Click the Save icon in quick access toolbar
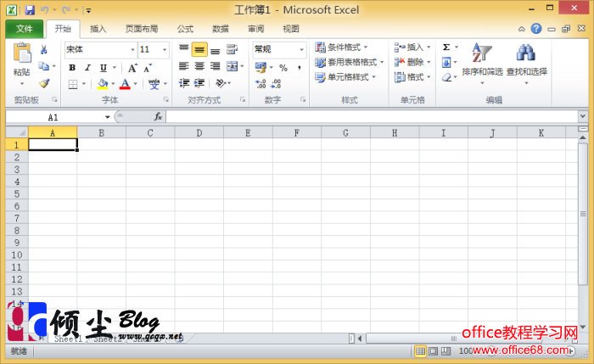 click(x=30, y=10)
